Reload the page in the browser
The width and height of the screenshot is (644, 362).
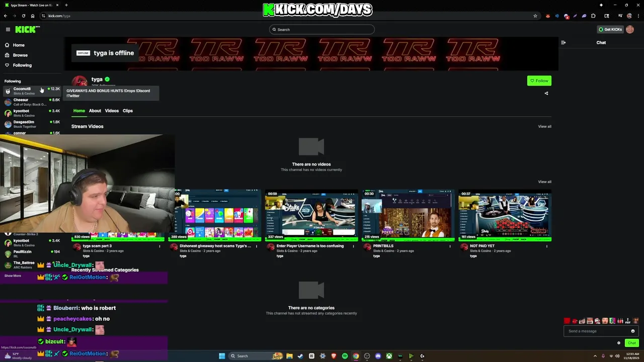coord(24,16)
